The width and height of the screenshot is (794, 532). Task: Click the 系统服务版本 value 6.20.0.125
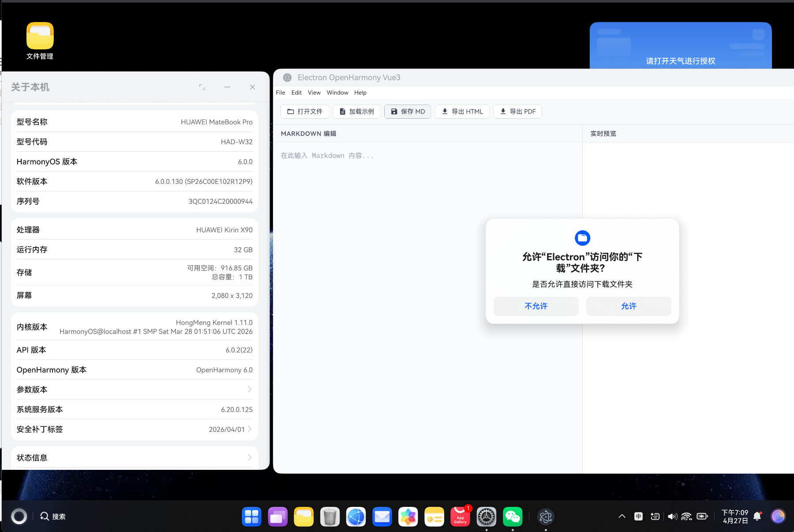click(x=237, y=410)
